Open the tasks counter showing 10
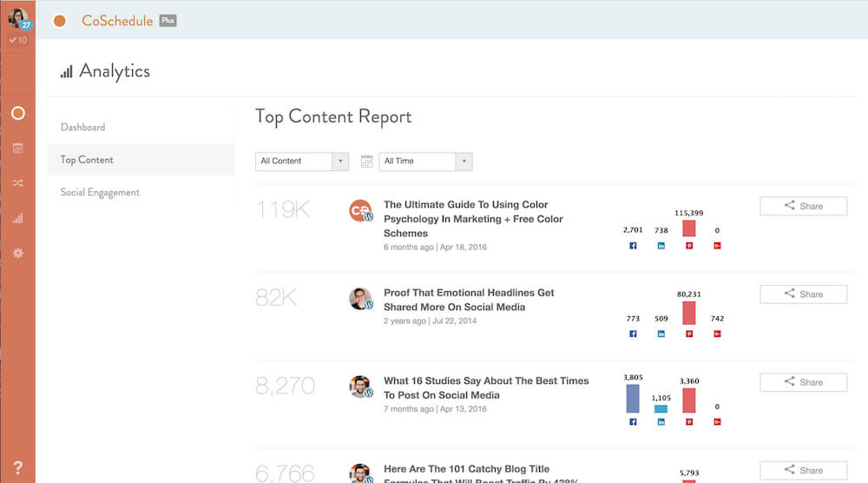Screen dimensions: 868x483 (x=17, y=40)
